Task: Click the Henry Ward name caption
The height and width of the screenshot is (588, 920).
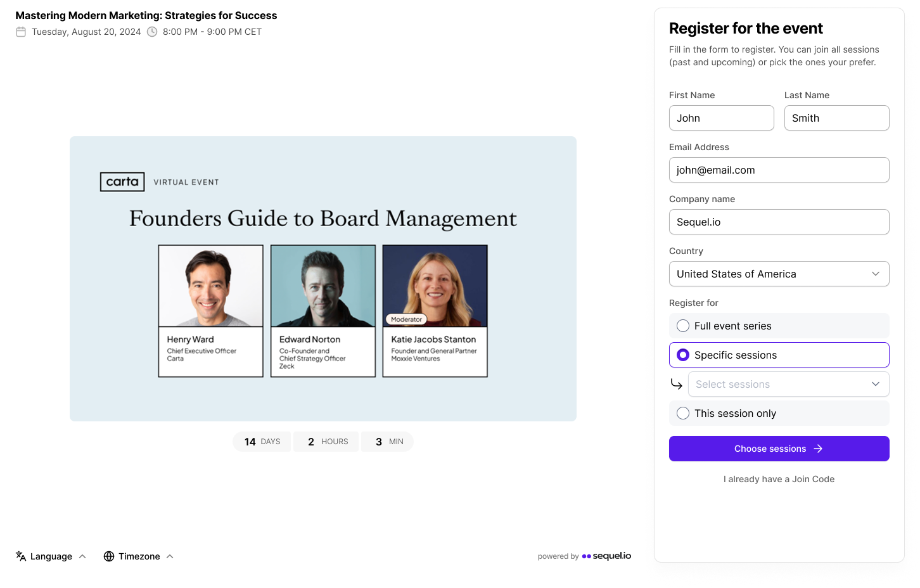Action: coord(191,340)
